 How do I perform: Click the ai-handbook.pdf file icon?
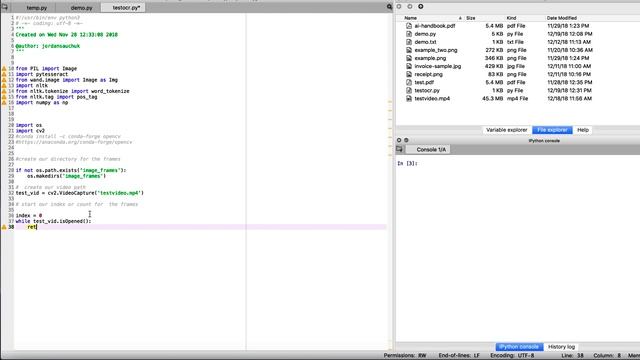(x=409, y=26)
